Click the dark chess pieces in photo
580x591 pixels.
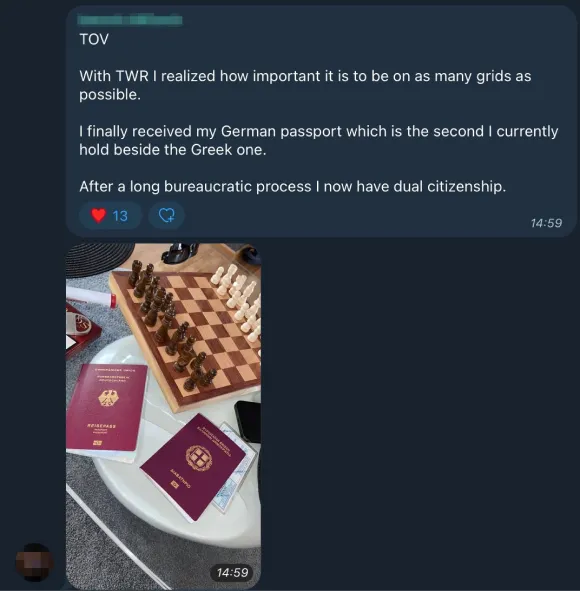pyautogui.click(x=168, y=323)
